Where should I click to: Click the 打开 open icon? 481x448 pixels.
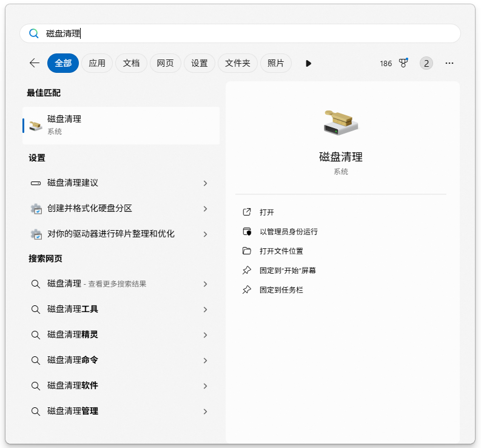(x=247, y=212)
